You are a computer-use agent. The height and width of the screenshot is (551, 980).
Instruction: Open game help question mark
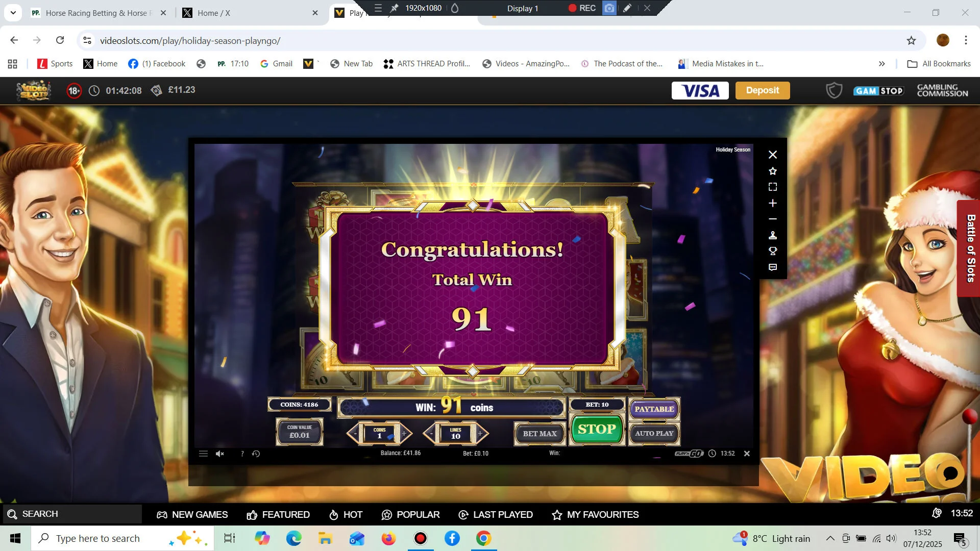click(x=242, y=454)
